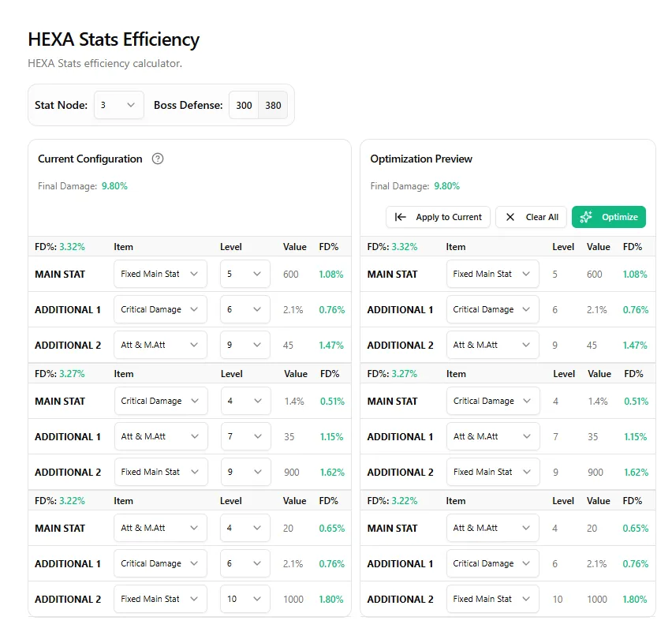Click the 600 value in Optimization Preview
Image resolution: width=672 pixels, height=628 pixels.
(x=595, y=275)
